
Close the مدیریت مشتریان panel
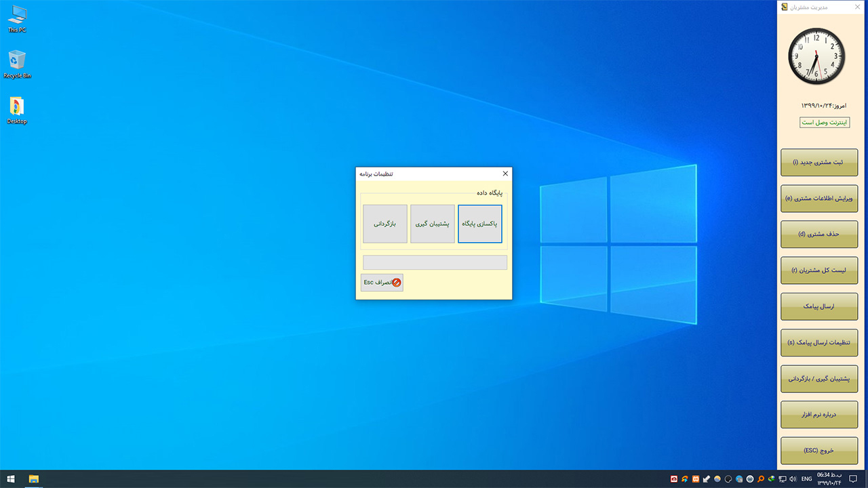(858, 7)
